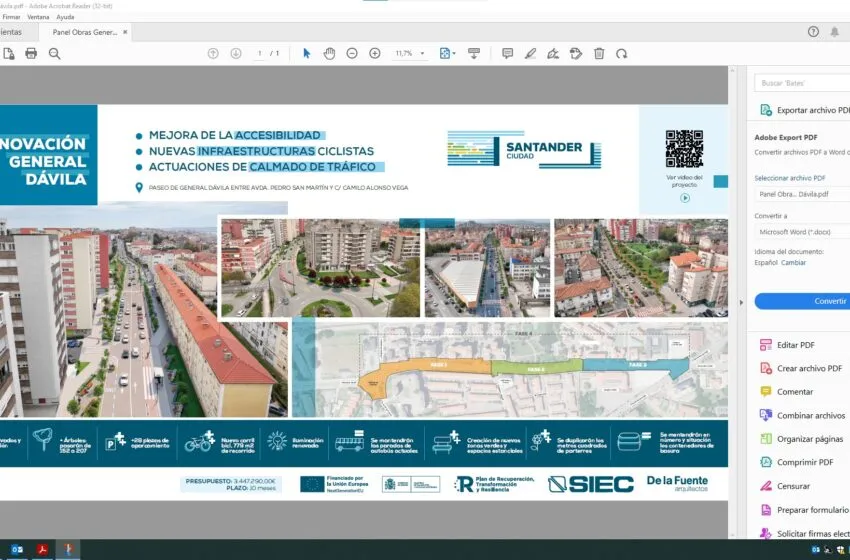Click Outlook icon in taskbar
The image size is (850, 560).
(17, 550)
